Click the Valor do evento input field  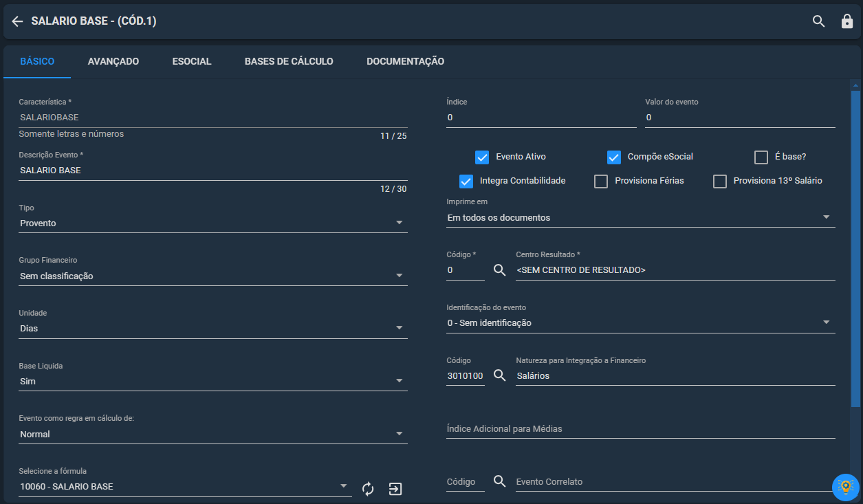pos(740,118)
